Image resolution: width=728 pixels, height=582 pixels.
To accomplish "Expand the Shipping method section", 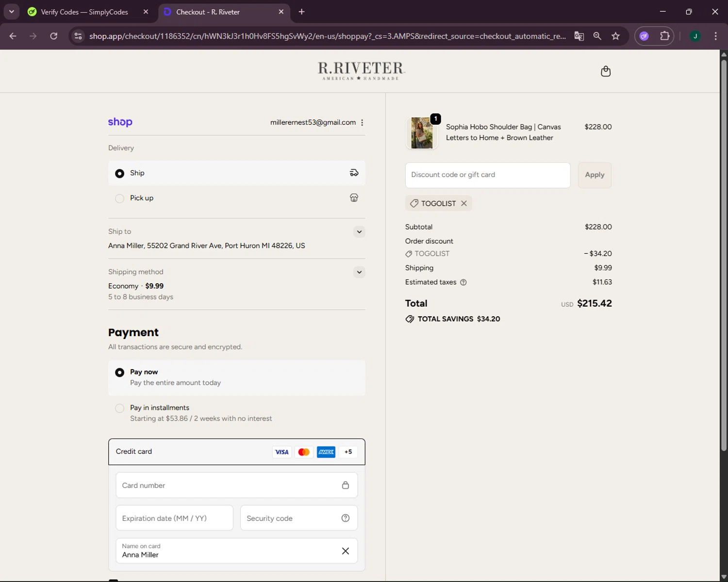I will 359,272.
